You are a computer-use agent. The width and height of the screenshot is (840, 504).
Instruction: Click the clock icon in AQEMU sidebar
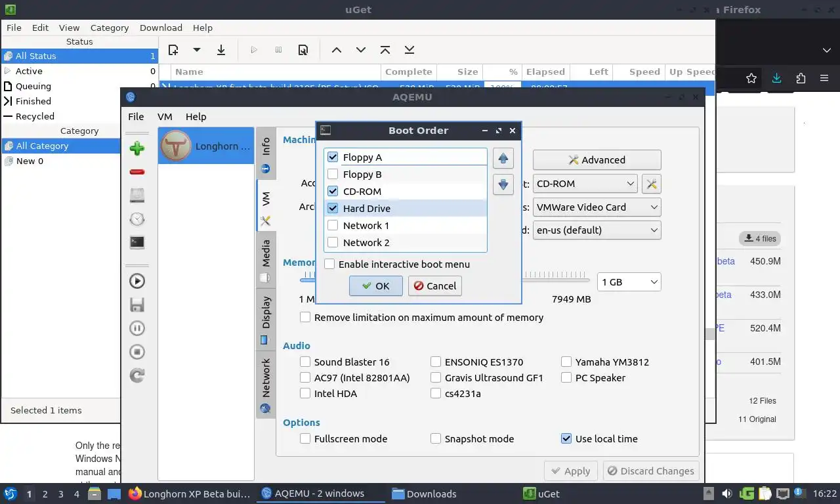click(137, 219)
